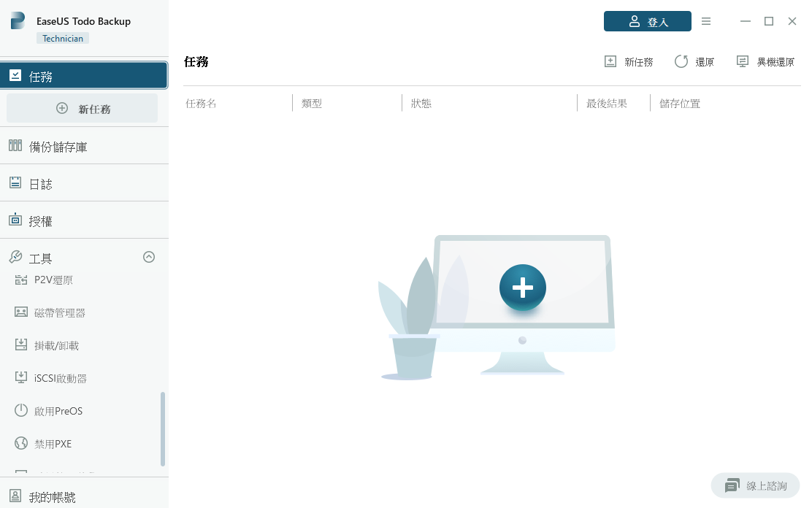The width and height of the screenshot is (812, 508).
Task: Click the 任務名 column header
Action: (201, 104)
